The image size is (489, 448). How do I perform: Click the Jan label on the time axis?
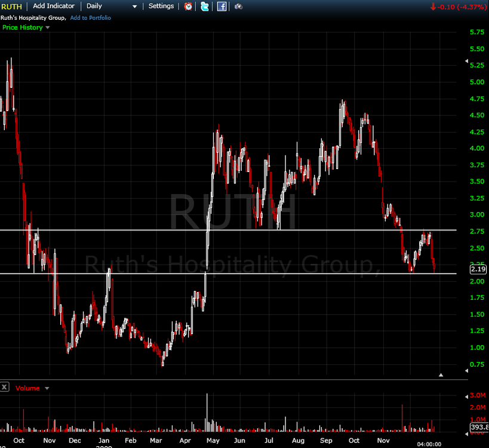pyautogui.click(x=104, y=440)
